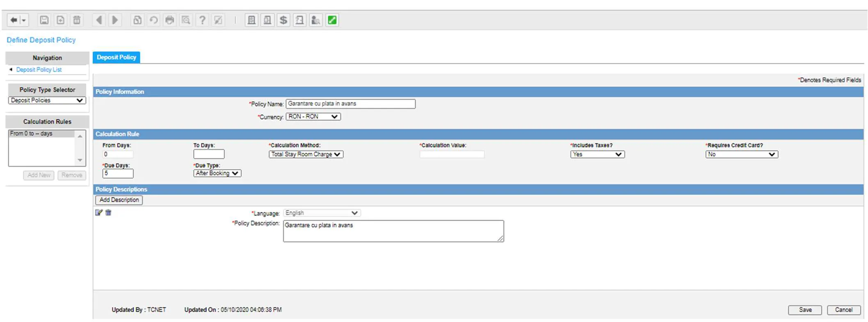Open the Deposit Policy List link
The height and width of the screenshot is (322, 868).
(39, 70)
